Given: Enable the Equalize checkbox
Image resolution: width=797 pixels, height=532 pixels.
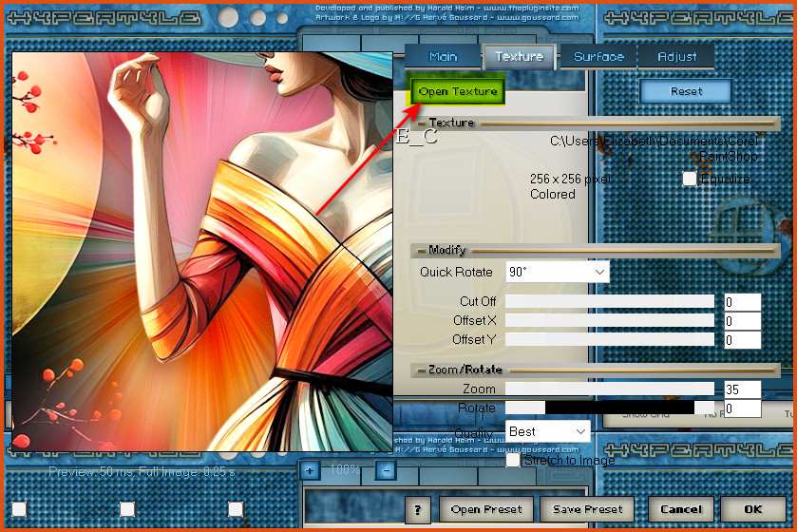Looking at the screenshot, I should coord(690,179).
